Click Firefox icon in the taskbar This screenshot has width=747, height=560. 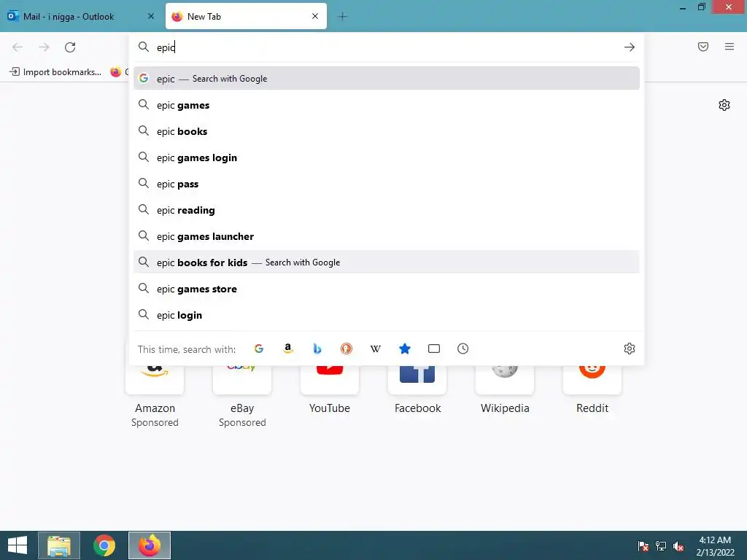[x=149, y=545]
